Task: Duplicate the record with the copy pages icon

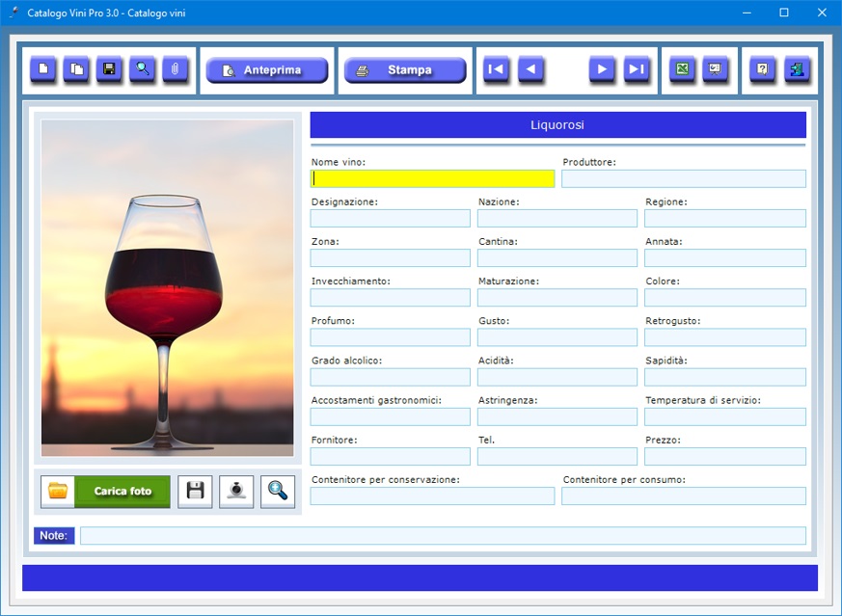Action: pyautogui.click(x=77, y=69)
